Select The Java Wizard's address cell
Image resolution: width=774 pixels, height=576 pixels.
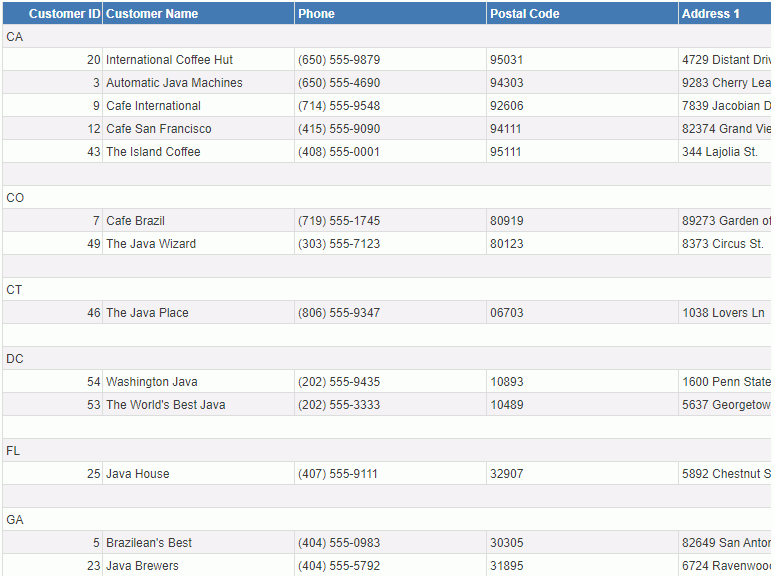(x=722, y=244)
